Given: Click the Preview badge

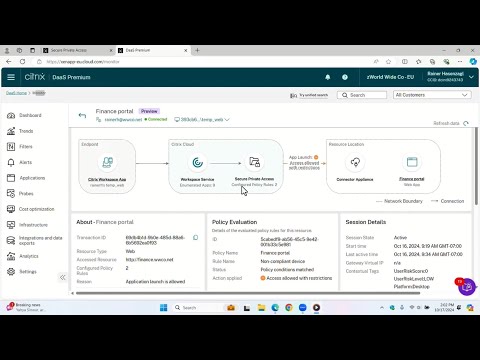Looking at the screenshot, I should (x=149, y=111).
